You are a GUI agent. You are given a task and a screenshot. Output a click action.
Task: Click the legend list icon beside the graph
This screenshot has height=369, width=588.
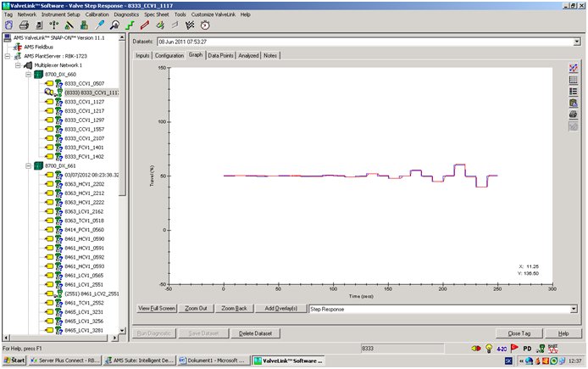(574, 92)
